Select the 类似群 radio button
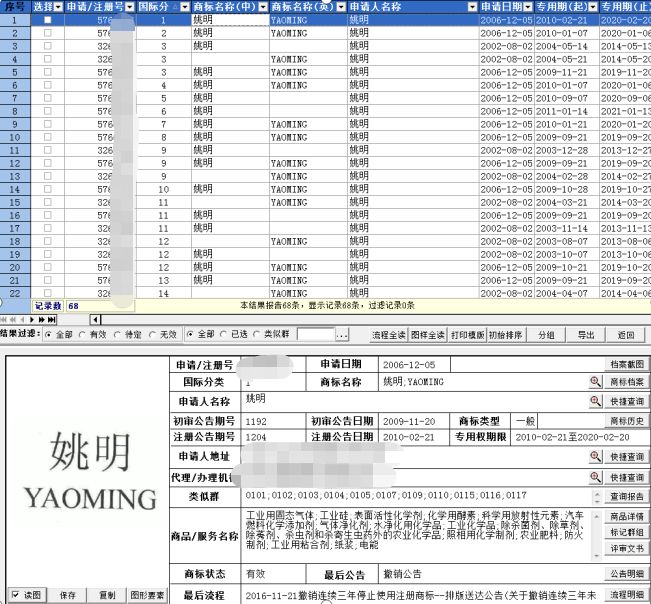This screenshot has height=604, width=651. tap(257, 334)
